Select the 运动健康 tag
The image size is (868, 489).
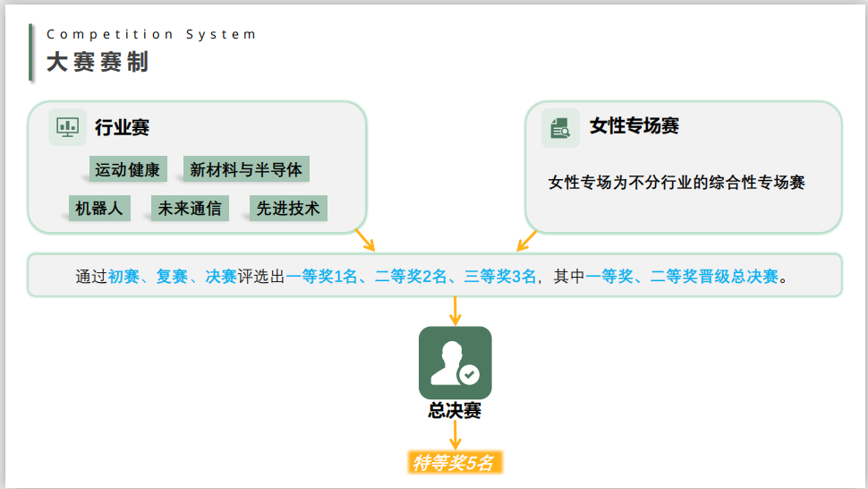pyautogui.click(x=128, y=169)
